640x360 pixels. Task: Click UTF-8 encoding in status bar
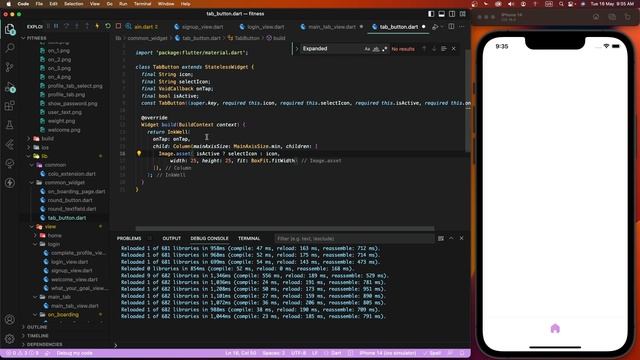point(298,353)
